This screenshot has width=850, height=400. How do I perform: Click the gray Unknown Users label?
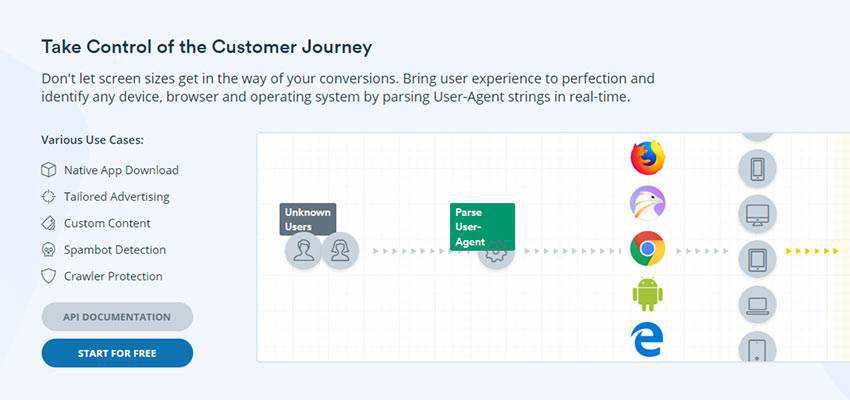point(307,219)
